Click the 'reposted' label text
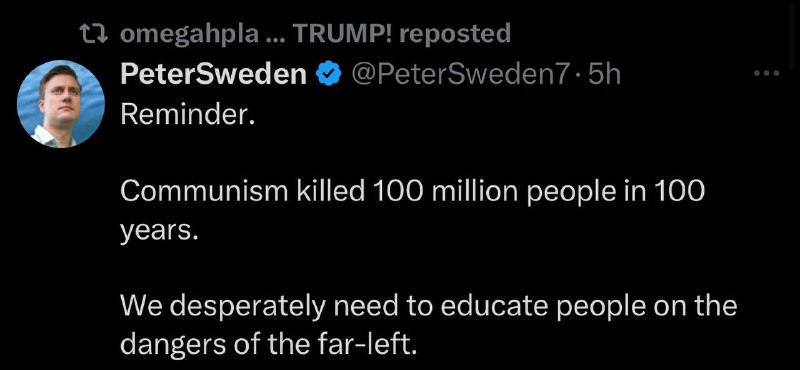The image size is (800, 370). pos(454,34)
